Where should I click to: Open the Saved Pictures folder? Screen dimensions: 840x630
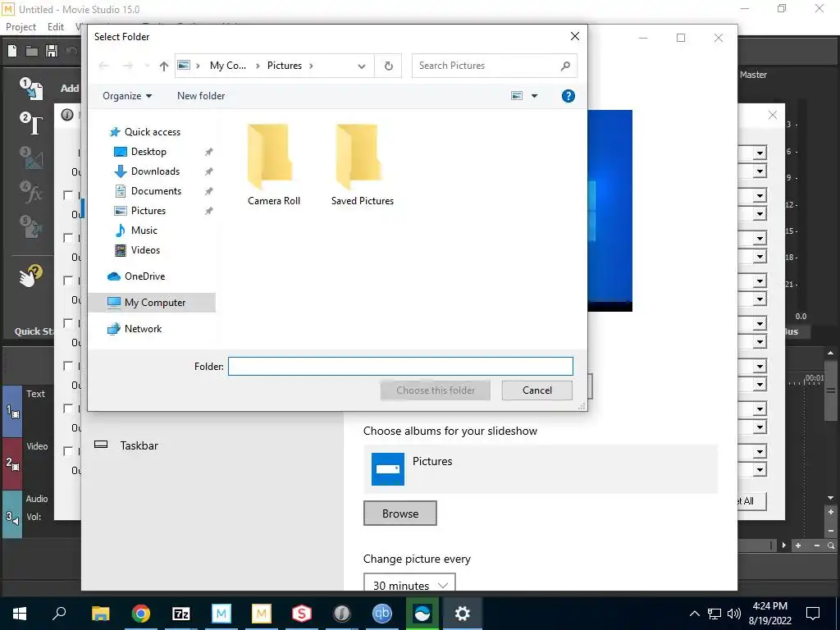[362, 164]
